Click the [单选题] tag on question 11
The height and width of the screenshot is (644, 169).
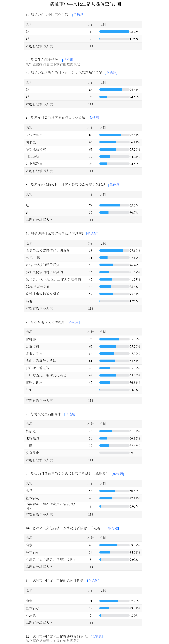point(93,581)
